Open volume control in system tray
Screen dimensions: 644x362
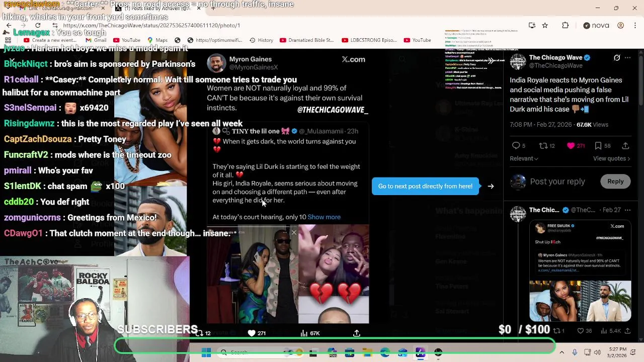click(x=598, y=353)
